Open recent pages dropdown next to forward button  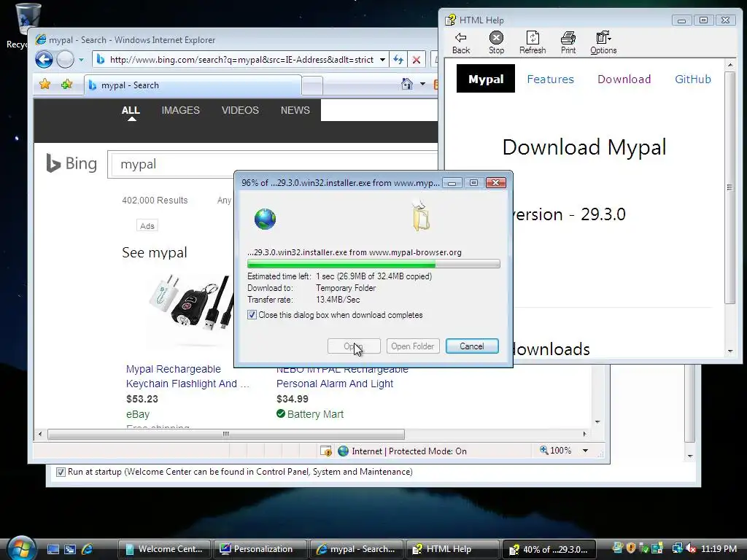(81, 60)
